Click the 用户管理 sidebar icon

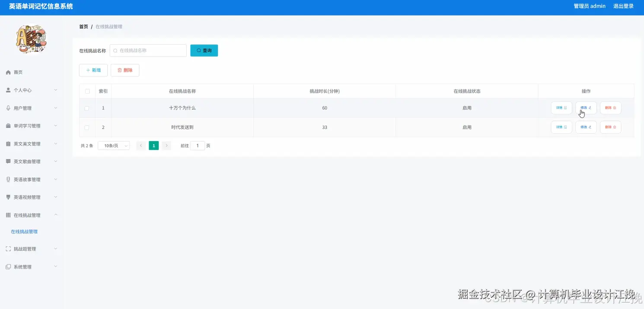[8, 108]
